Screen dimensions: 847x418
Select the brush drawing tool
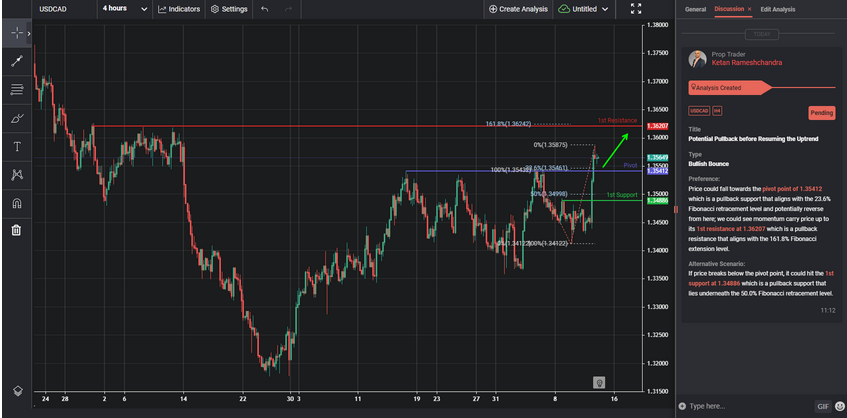(x=17, y=118)
